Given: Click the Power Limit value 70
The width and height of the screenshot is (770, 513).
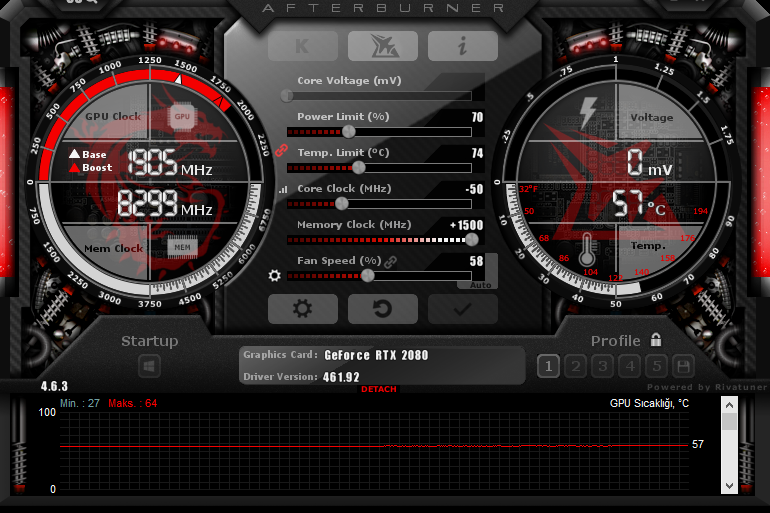Looking at the screenshot, I should point(477,117).
